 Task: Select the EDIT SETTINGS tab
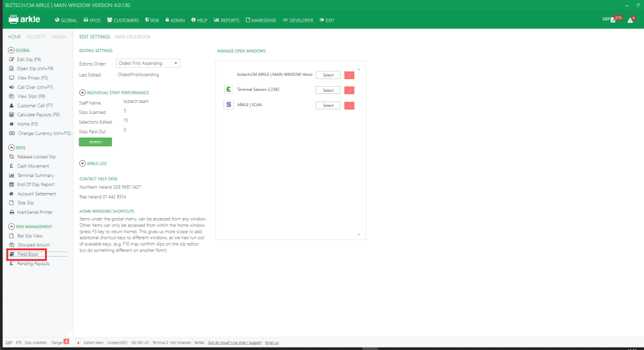pyautogui.click(x=95, y=37)
